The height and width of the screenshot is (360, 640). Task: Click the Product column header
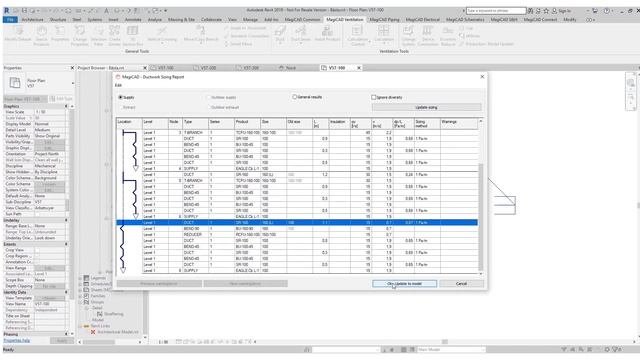click(247, 124)
